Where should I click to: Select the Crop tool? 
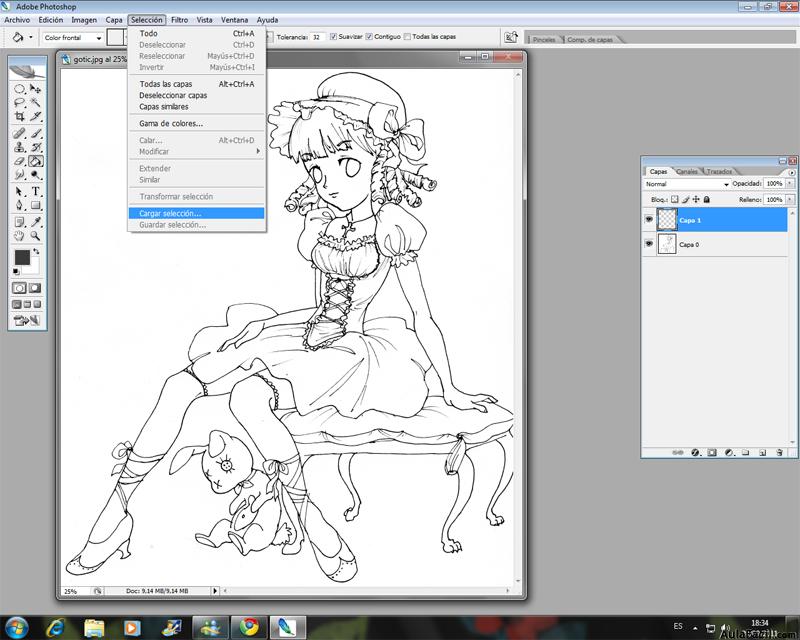pos(19,116)
